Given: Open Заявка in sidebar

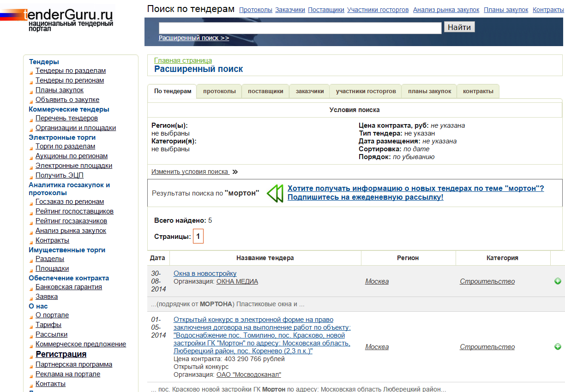Looking at the screenshot, I should coord(47,297).
